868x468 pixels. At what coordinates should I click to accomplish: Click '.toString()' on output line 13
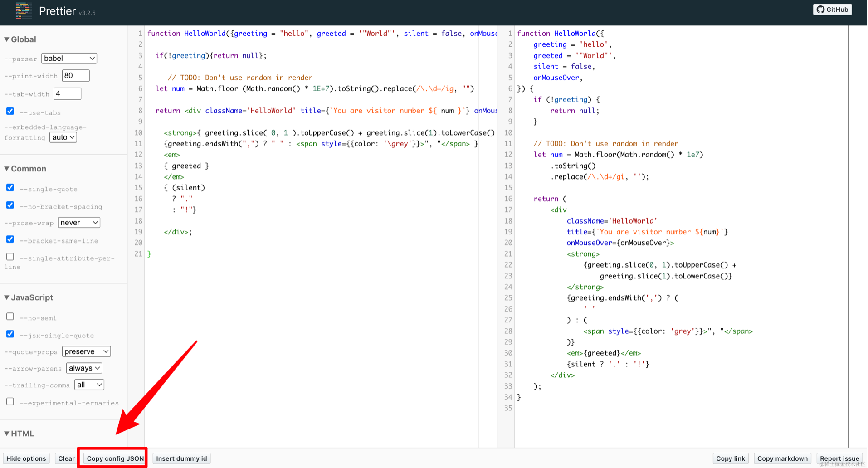(x=573, y=166)
